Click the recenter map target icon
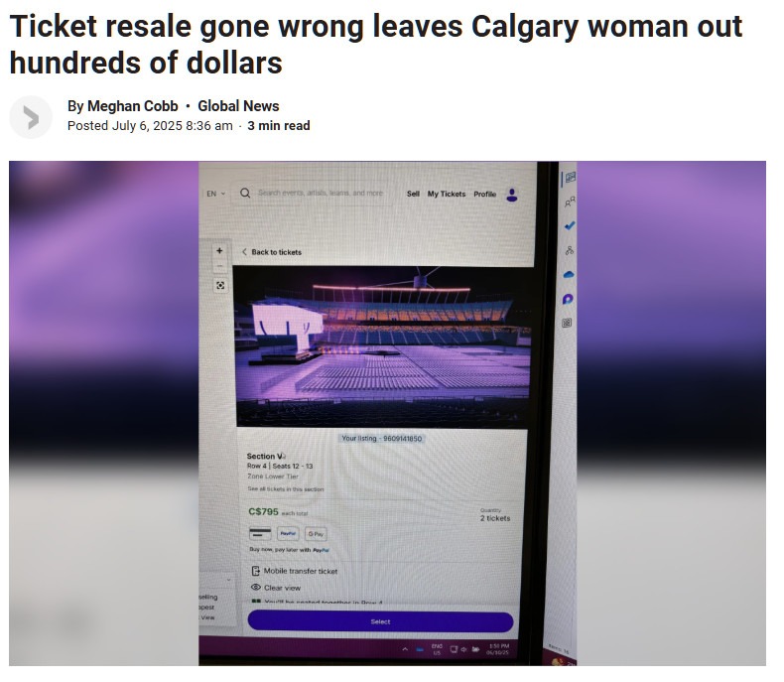The height and width of the screenshot is (682, 784). [220, 286]
